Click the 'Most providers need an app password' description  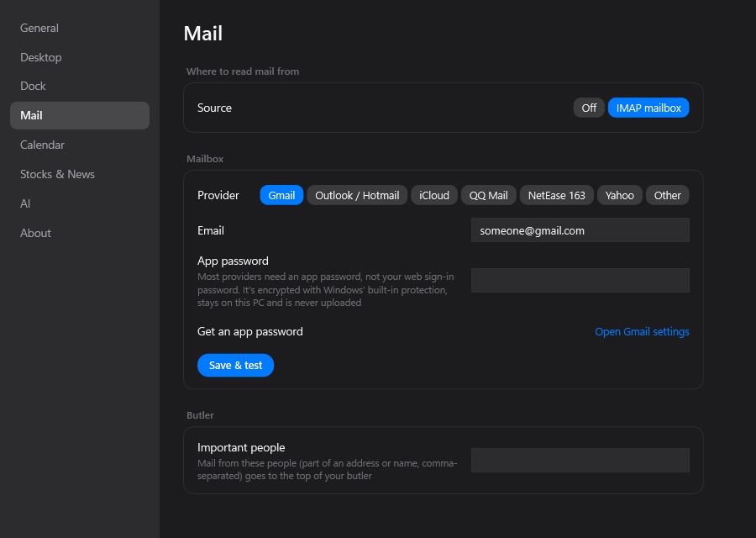[325, 289]
